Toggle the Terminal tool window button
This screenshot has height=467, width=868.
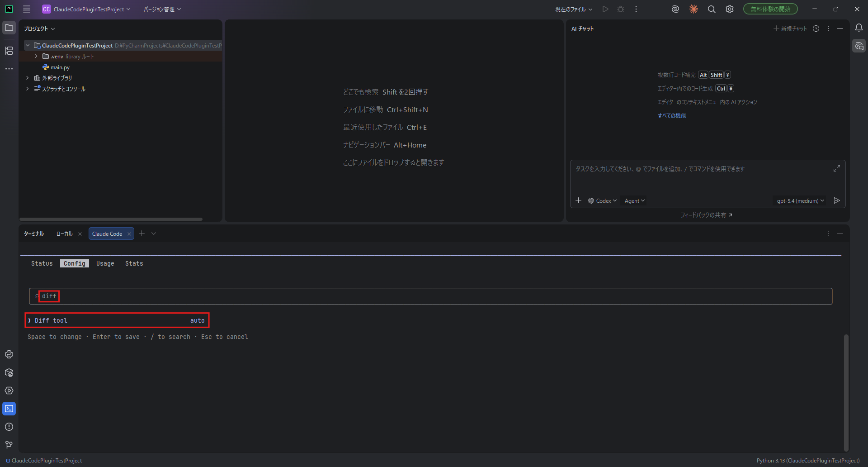(x=9, y=409)
